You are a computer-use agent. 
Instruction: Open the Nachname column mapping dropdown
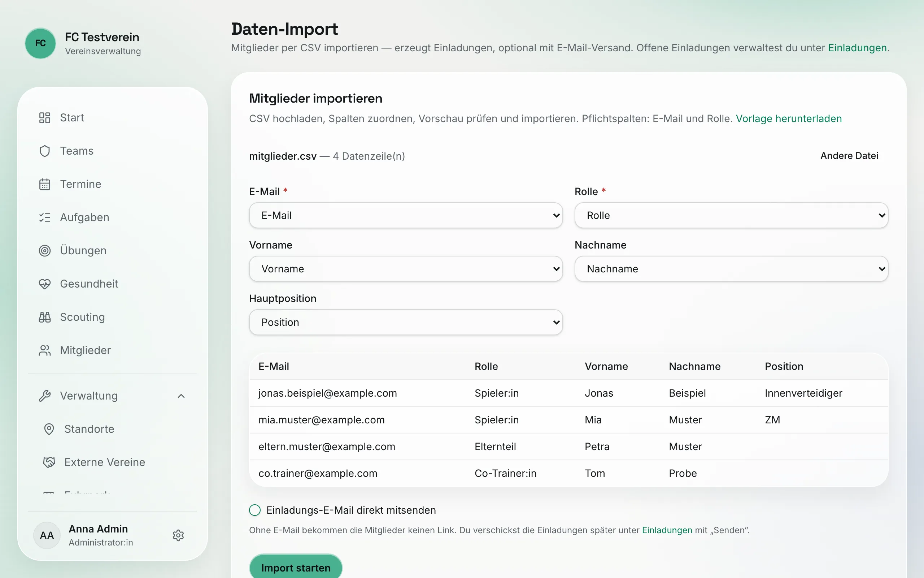[731, 269]
